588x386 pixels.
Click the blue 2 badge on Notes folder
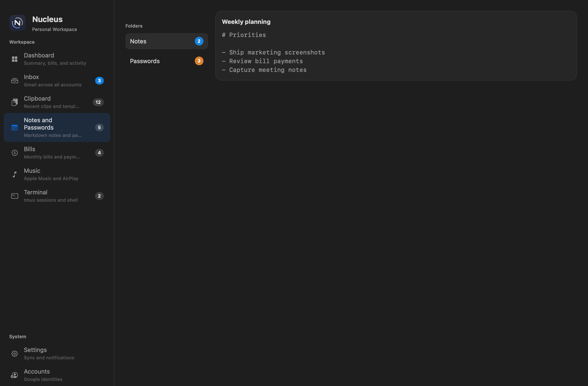point(199,41)
